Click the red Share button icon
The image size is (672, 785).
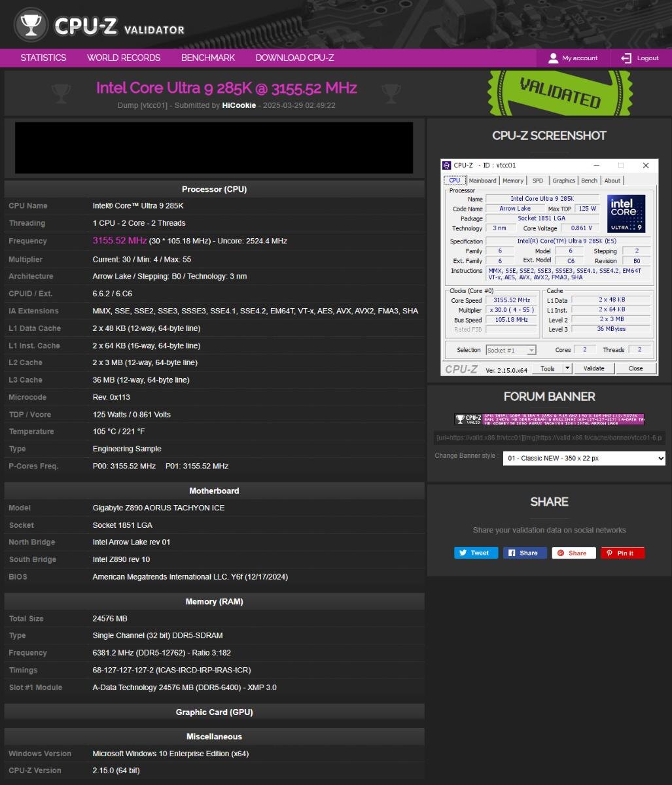560,553
